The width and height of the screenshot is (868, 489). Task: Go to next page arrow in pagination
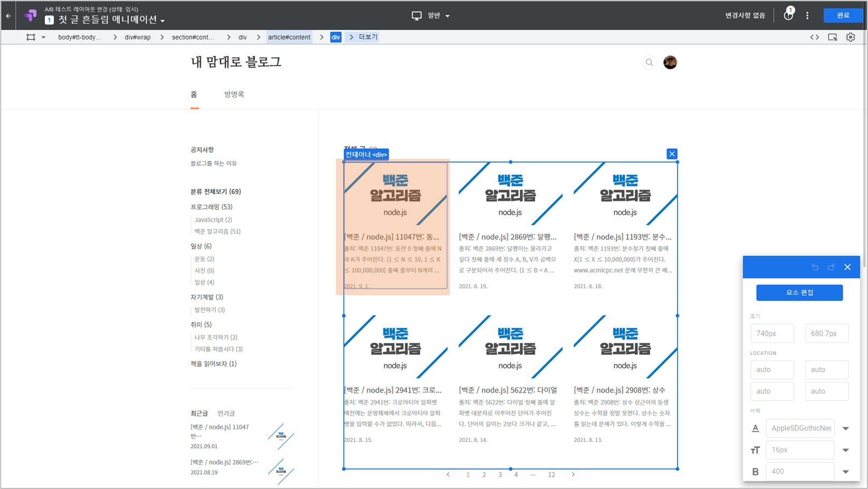click(573, 475)
